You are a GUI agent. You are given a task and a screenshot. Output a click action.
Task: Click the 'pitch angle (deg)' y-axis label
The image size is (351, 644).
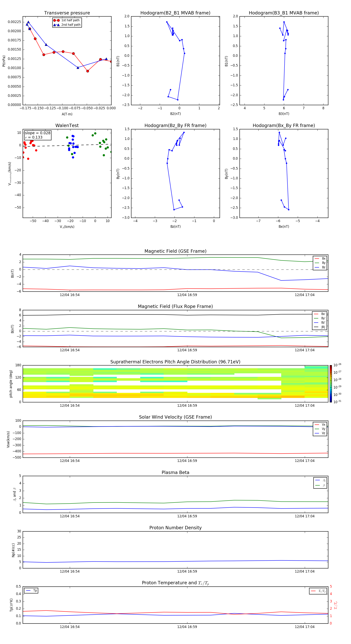tap(11, 384)
